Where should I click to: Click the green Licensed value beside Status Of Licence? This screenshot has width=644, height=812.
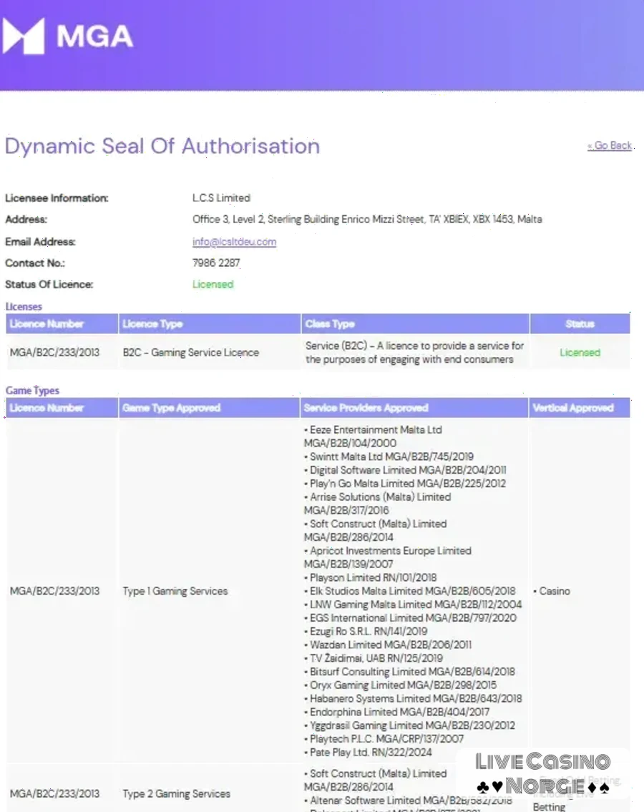[x=213, y=284]
